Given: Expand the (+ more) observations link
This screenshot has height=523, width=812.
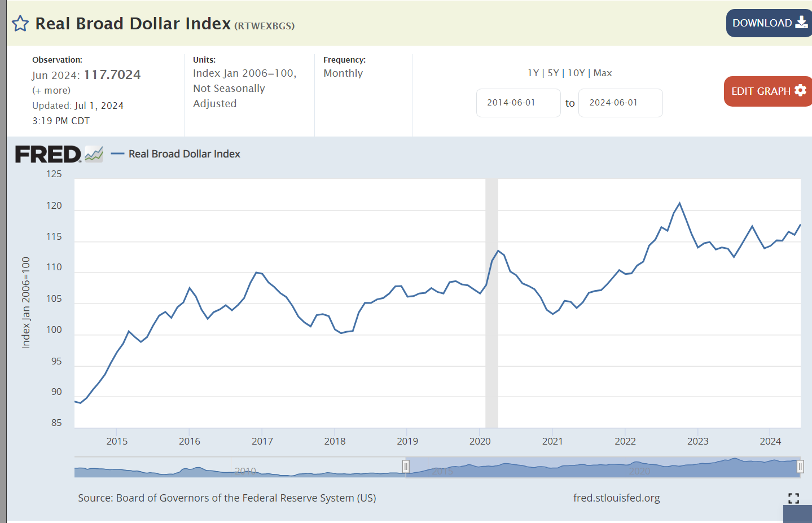Looking at the screenshot, I should point(51,90).
